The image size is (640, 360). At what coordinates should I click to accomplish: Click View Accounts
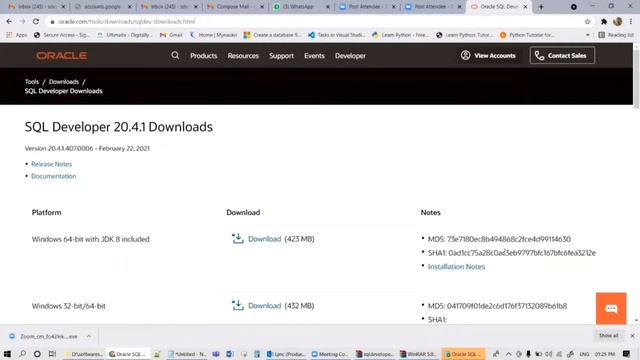[x=488, y=56]
